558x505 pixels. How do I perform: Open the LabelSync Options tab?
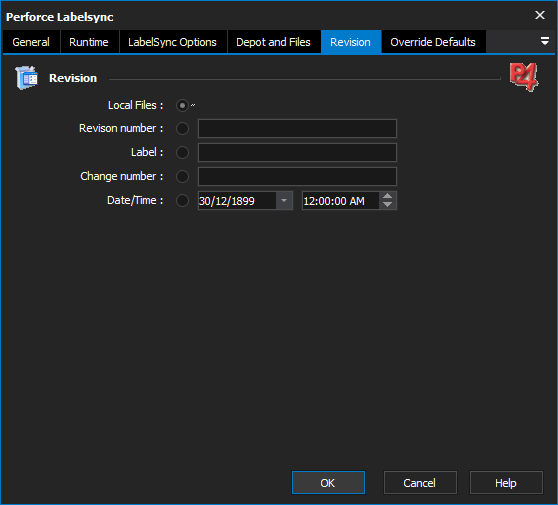pos(173,42)
